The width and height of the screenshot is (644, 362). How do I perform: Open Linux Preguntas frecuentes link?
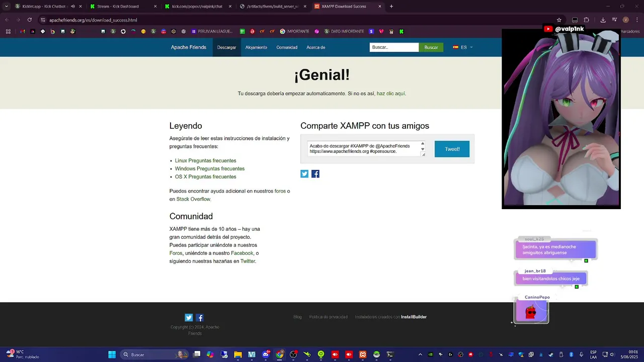click(205, 161)
